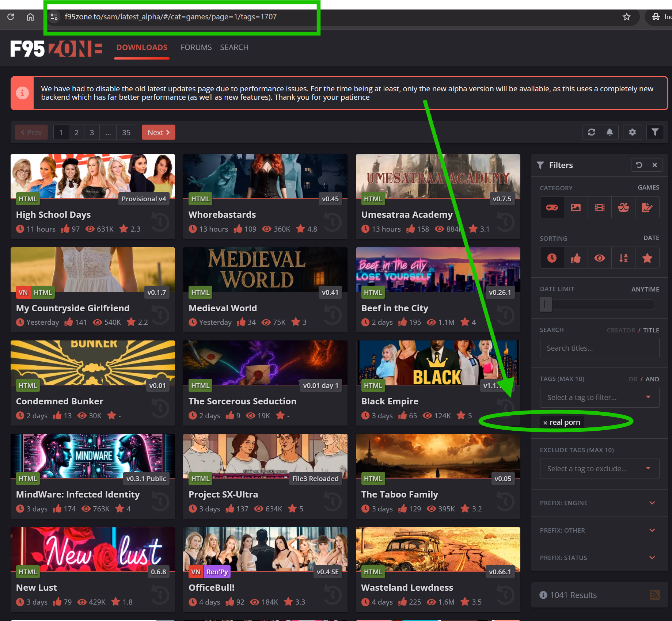The image size is (672, 621).
Task: Open the 'Select a tag to filter' dropdown
Action: tap(599, 397)
